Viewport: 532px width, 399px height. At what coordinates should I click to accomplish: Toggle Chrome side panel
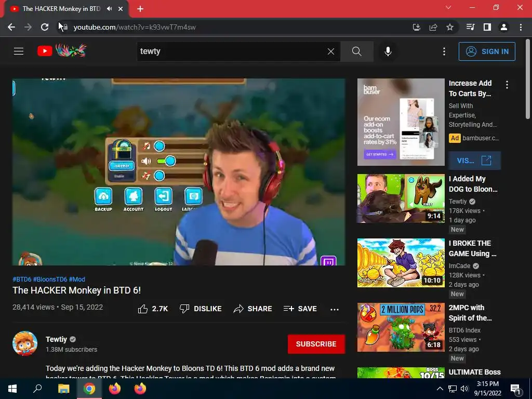[487, 27]
